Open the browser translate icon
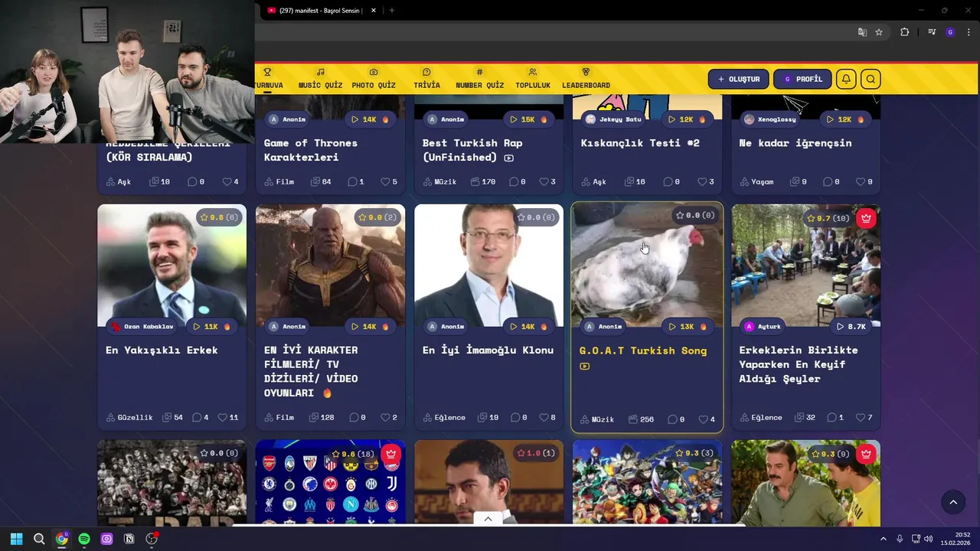Viewport: 980px width, 551px height. [x=862, y=32]
